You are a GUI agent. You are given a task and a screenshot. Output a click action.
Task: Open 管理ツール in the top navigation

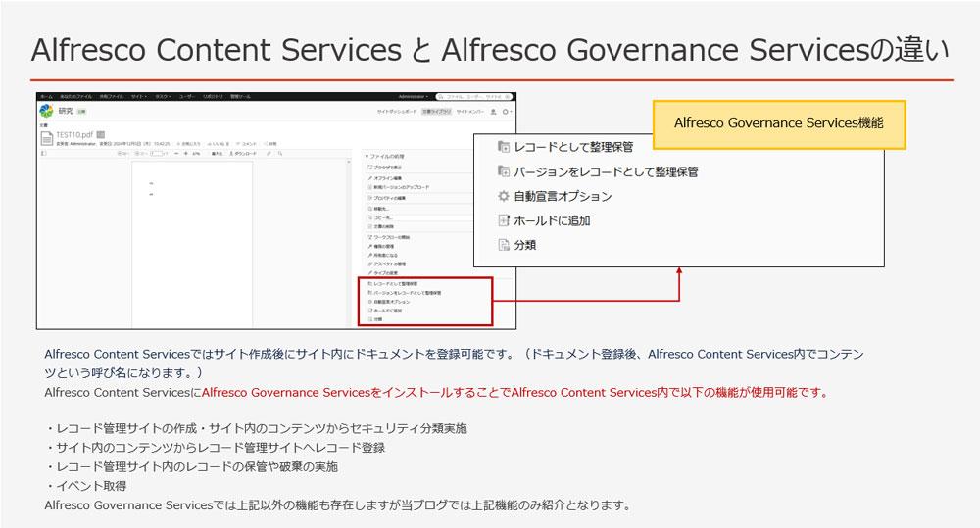[x=241, y=97]
